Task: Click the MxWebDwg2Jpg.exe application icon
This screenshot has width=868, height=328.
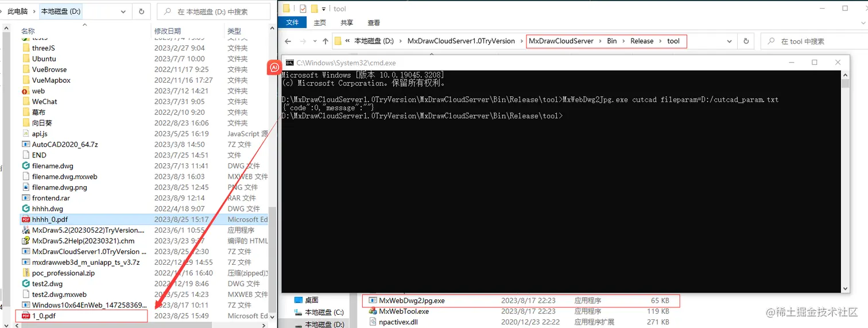Action: (x=373, y=300)
